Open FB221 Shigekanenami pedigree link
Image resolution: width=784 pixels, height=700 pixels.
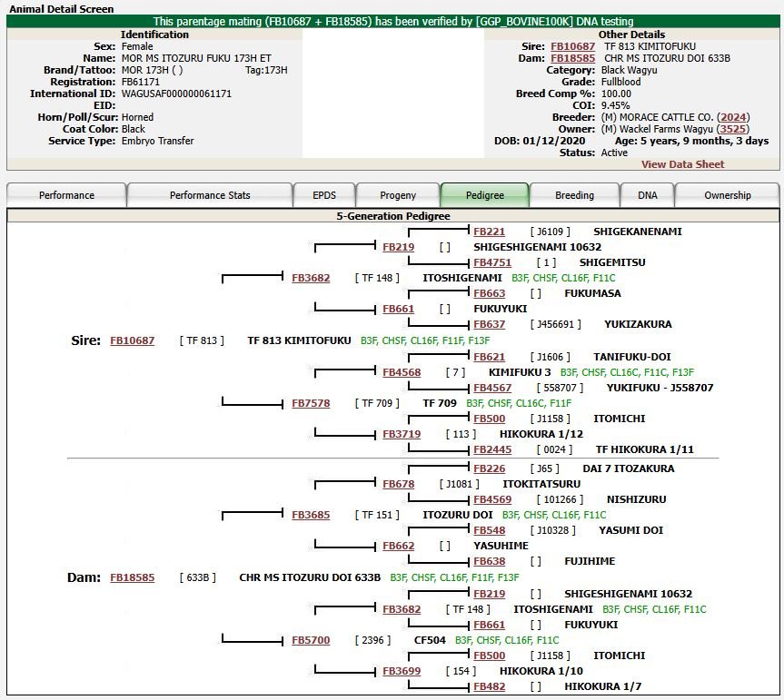click(489, 232)
